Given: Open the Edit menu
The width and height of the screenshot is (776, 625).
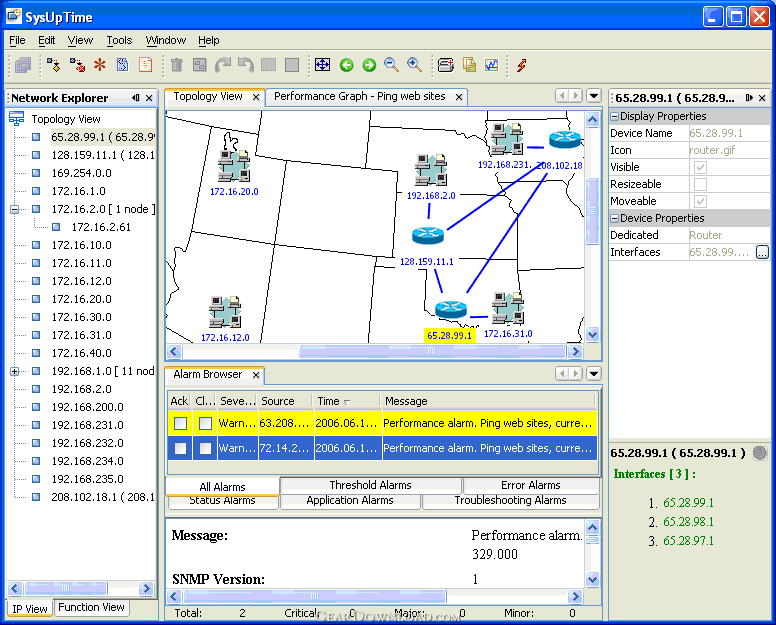Looking at the screenshot, I should point(47,40).
